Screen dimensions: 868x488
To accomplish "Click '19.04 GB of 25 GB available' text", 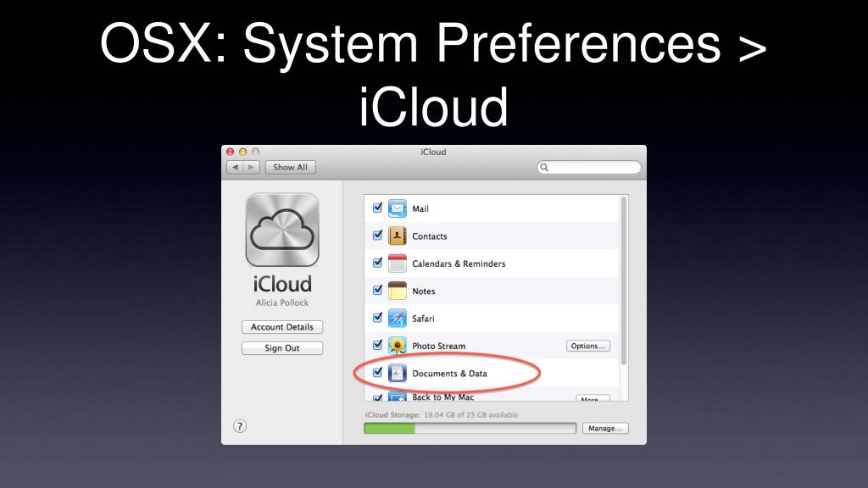I will (471, 415).
